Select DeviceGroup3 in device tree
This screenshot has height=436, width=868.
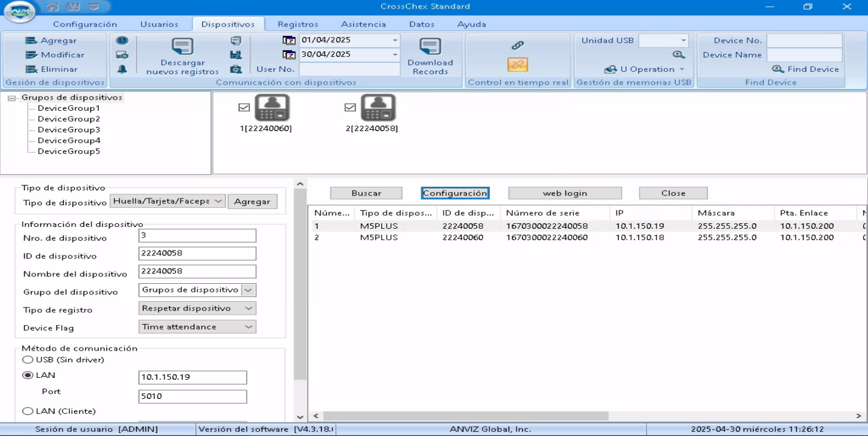[x=69, y=130]
